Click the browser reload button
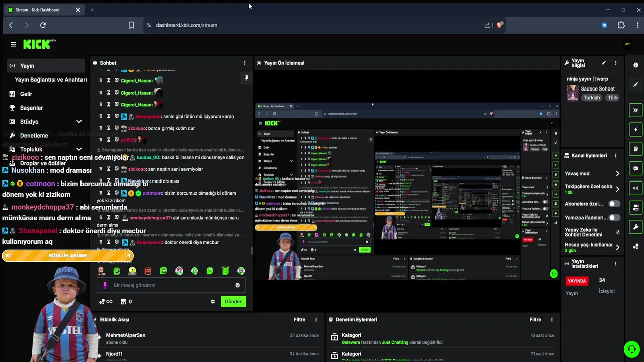This screenshot has width=644, height=362. [43, 25]
